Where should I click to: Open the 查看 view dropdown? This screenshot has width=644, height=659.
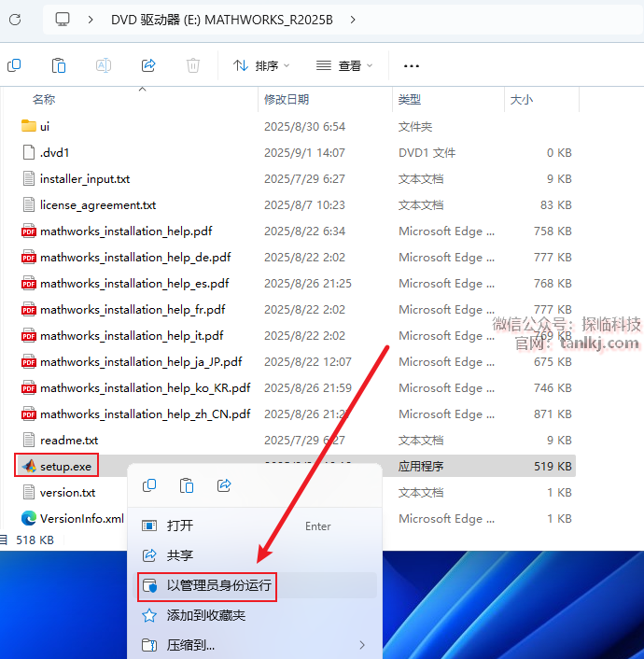(344, 65)
